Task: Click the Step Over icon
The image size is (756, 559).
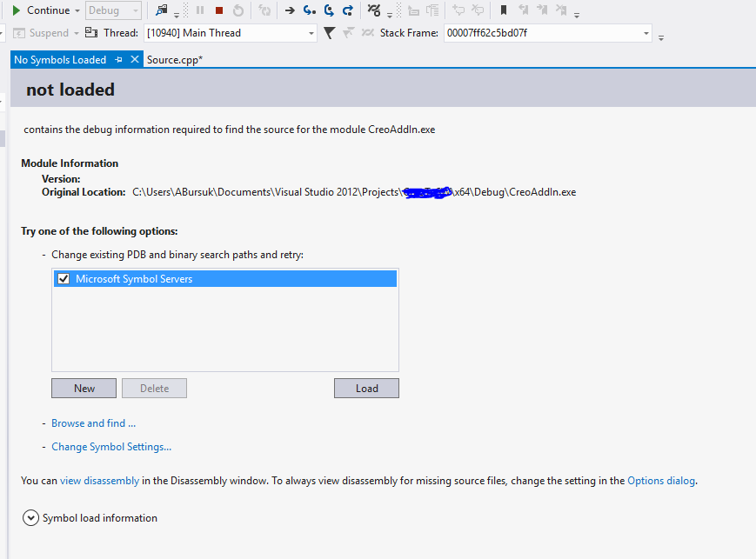Action: pos(329,10)
